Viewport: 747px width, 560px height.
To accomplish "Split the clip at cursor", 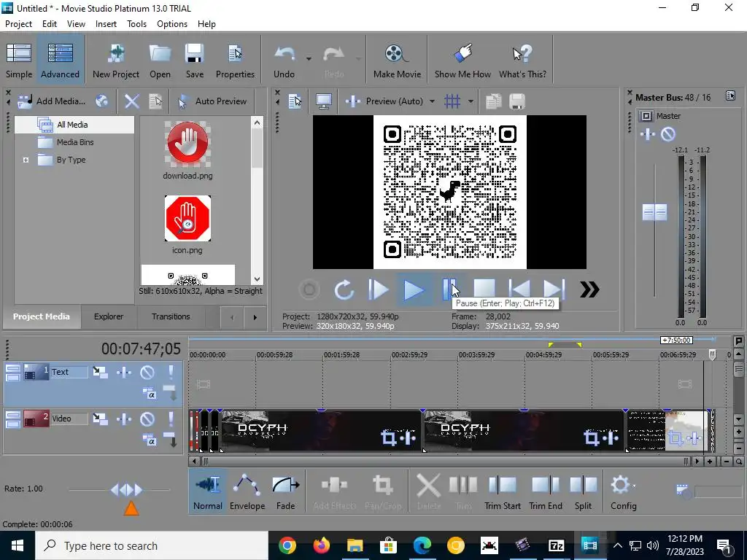I will 583,491.
